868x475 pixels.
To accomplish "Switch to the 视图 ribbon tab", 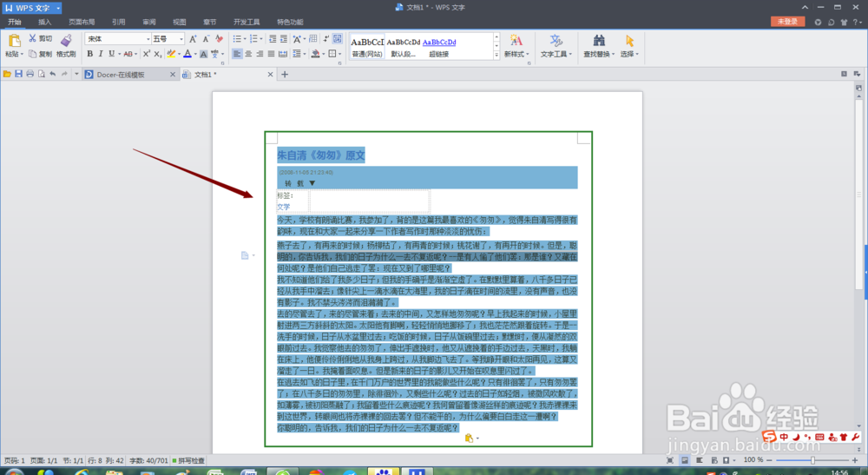I will point(180,23).
